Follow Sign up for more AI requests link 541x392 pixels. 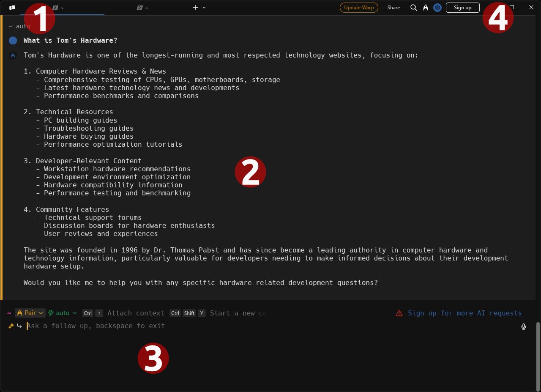[464, 313]
